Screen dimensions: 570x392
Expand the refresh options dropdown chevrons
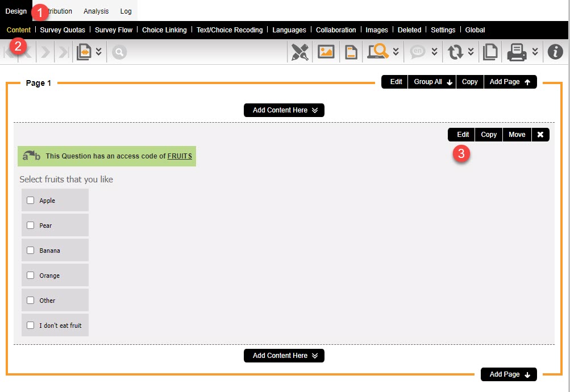(x=471, y=52)
